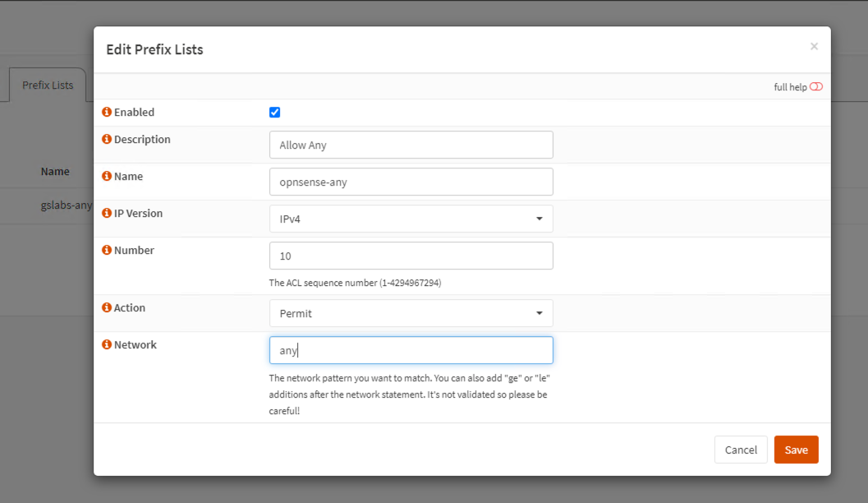Switch to the Prefix Lists tab behind the dialog
The width and height of the screenshot is (868, 503).
point(48,85)
